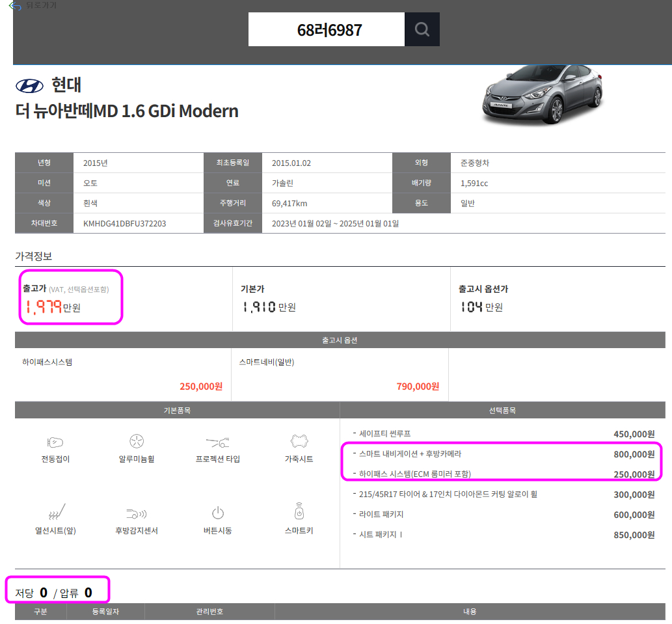The image size is (672, 624).
Task: Select the 출고시 옵션 header bar
Action: click(x=340, y=340)
